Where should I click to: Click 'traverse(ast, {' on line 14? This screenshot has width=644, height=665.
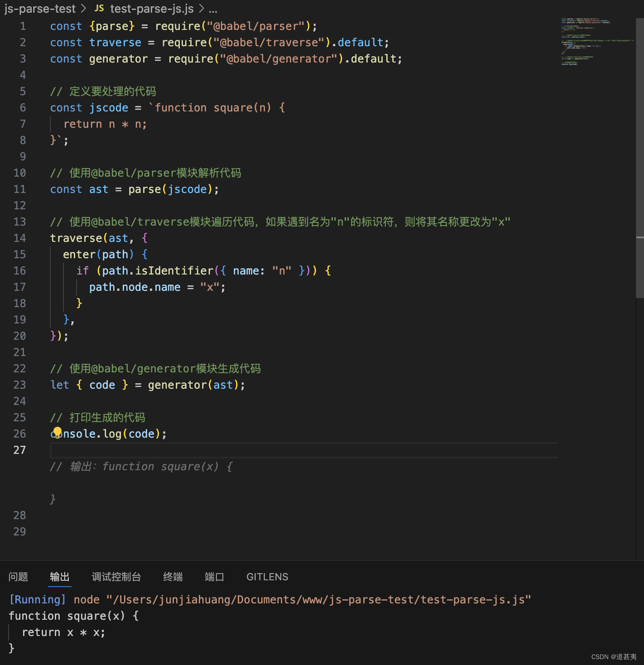(x=99, y=238)
